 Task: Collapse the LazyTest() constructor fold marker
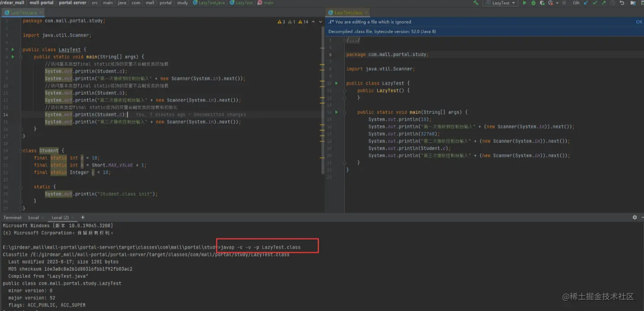click(x=344, y=90)
